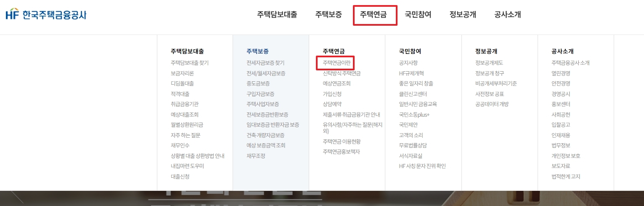This screenshot has width=644, height=206.
Task: Open 주택연금홍보책자 link
Action: point(341,152)
